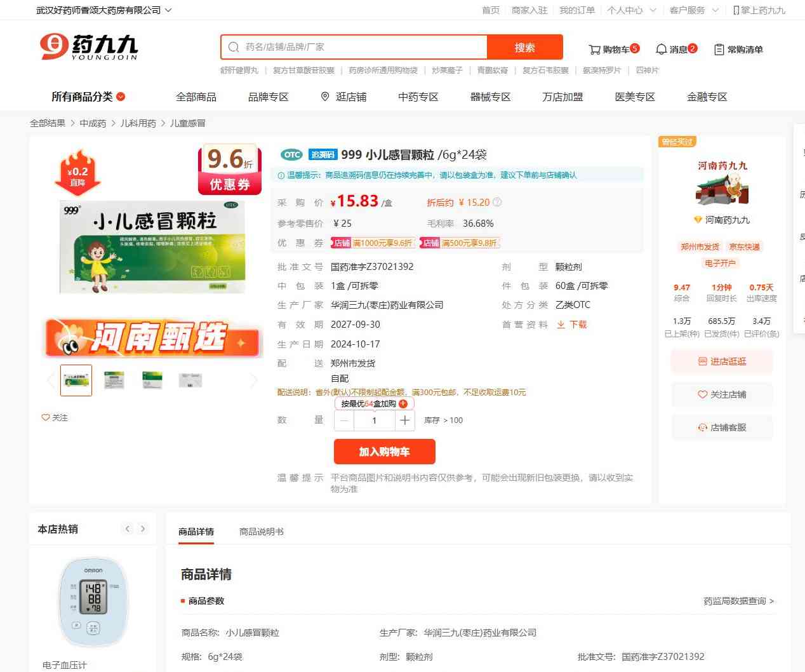Download the 首营资料 file

pyautogui.click(x=571, y=325)
